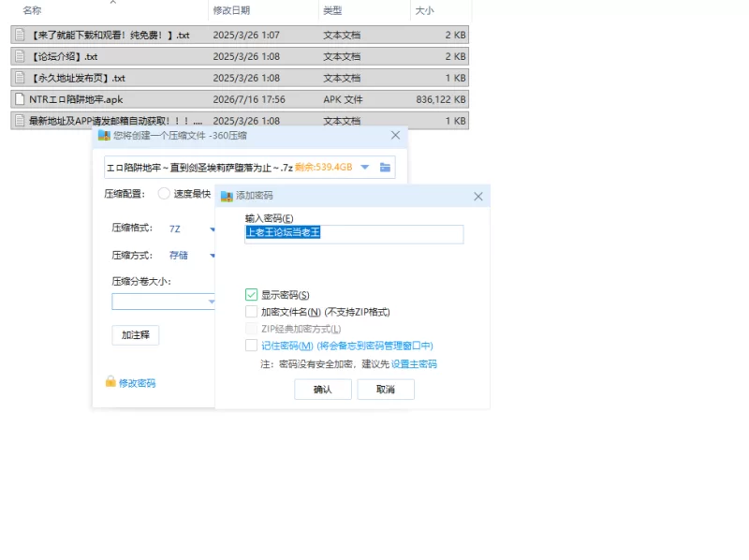749x560 pixels.
Task: Enable 加密文件名(N) checkbox
Action: (x=251, y=312)
